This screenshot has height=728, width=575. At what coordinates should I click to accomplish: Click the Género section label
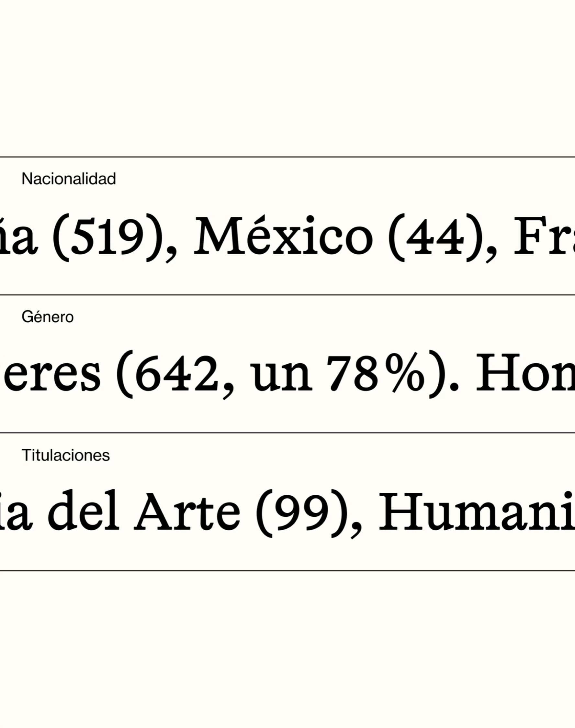tap(48, 317)
